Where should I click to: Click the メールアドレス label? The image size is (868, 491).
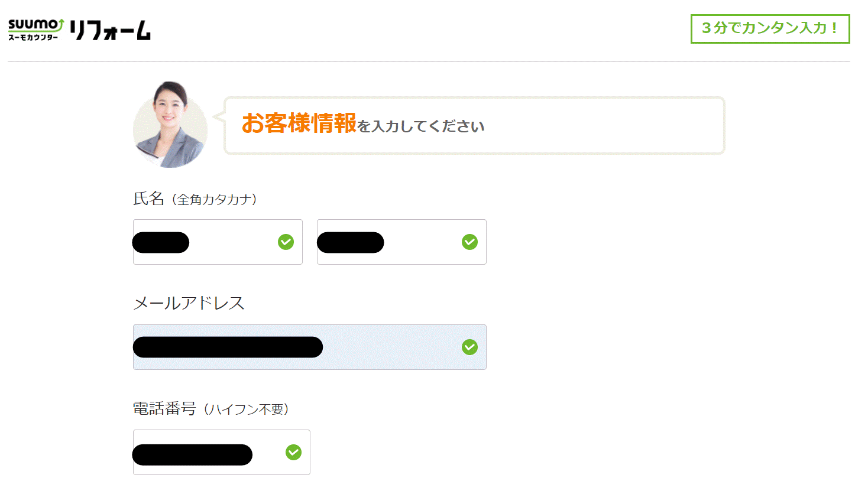pos(189,303)
